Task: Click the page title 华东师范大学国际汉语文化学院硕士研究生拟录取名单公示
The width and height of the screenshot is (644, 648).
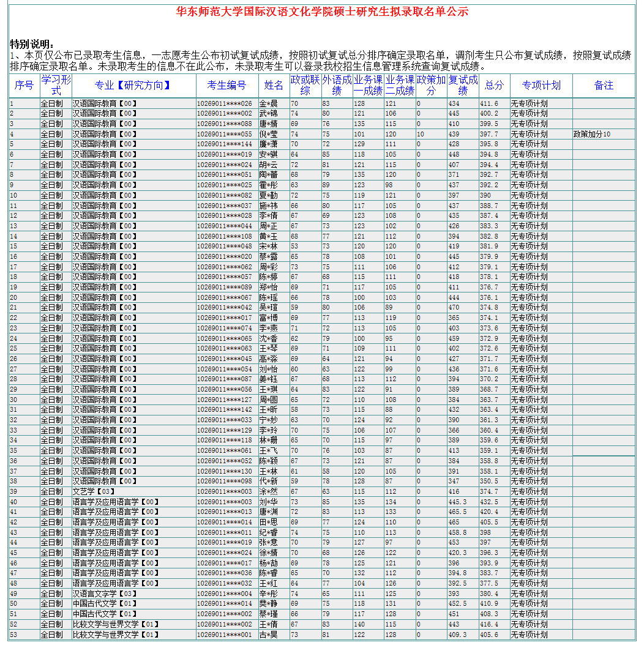Action: point(322,12)
